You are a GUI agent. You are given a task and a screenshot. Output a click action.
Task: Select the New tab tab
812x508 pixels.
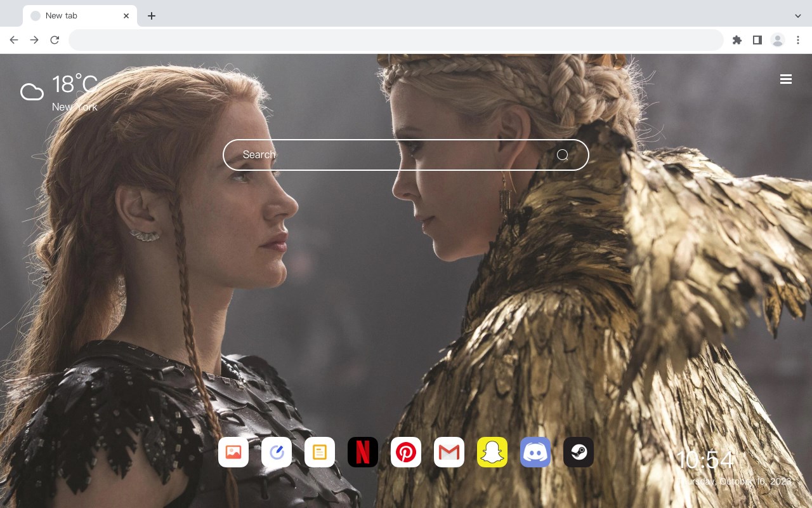(x=80, y=16)
